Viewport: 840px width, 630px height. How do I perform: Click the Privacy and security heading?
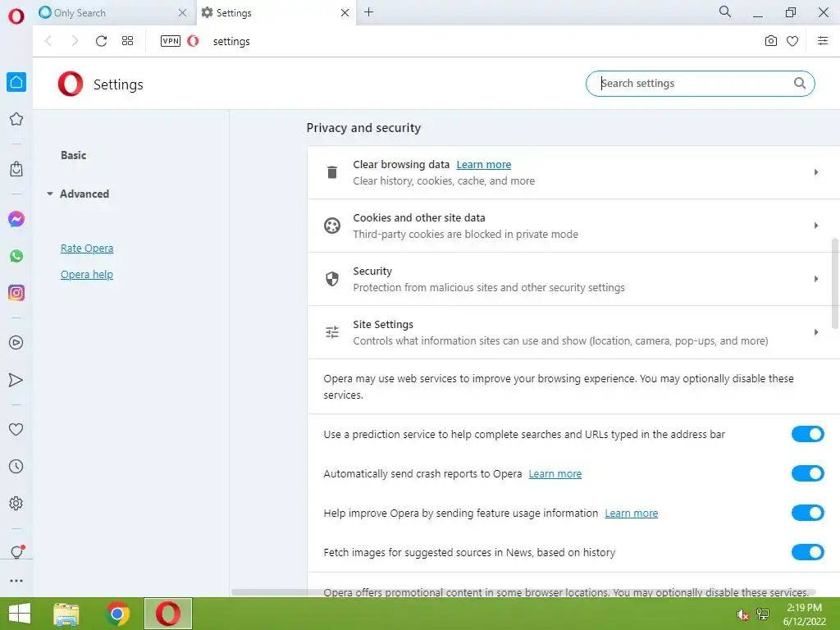(x=363, y=128)
